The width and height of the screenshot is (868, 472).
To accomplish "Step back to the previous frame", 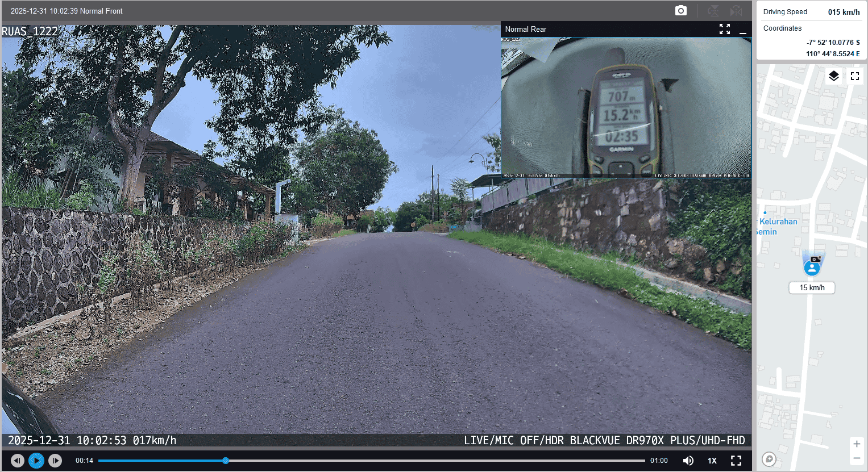I will [18, 461].
